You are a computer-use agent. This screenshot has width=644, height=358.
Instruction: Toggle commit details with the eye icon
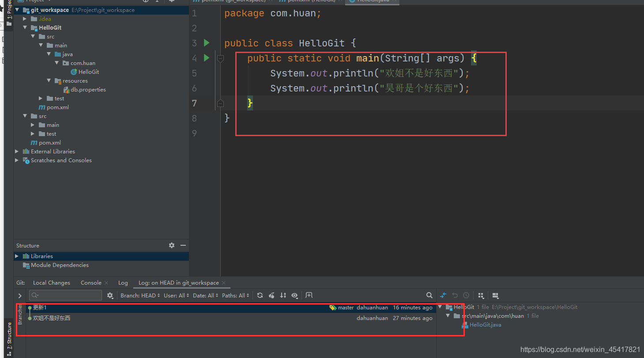[x=294, y=295]
